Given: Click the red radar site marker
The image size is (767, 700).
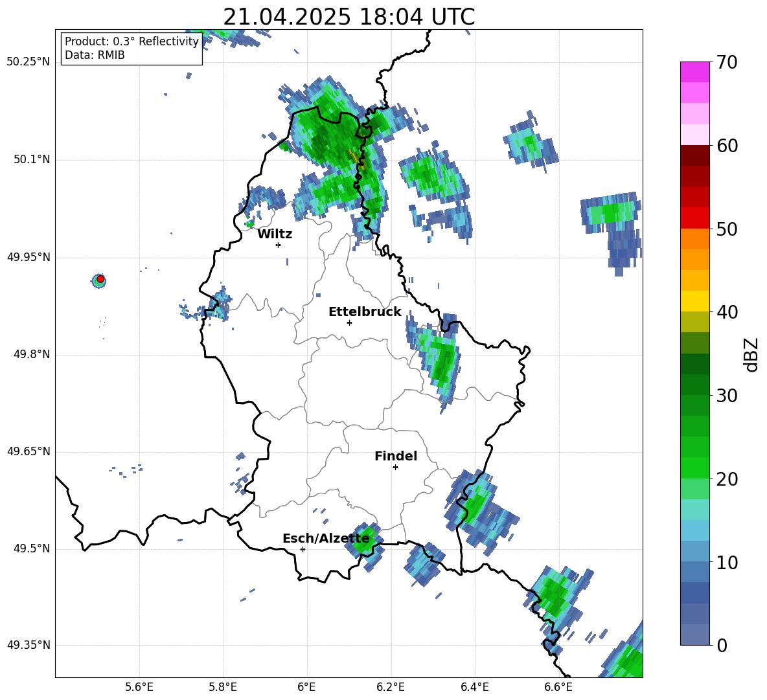Looking at the screenshot, I should [100, 279].
